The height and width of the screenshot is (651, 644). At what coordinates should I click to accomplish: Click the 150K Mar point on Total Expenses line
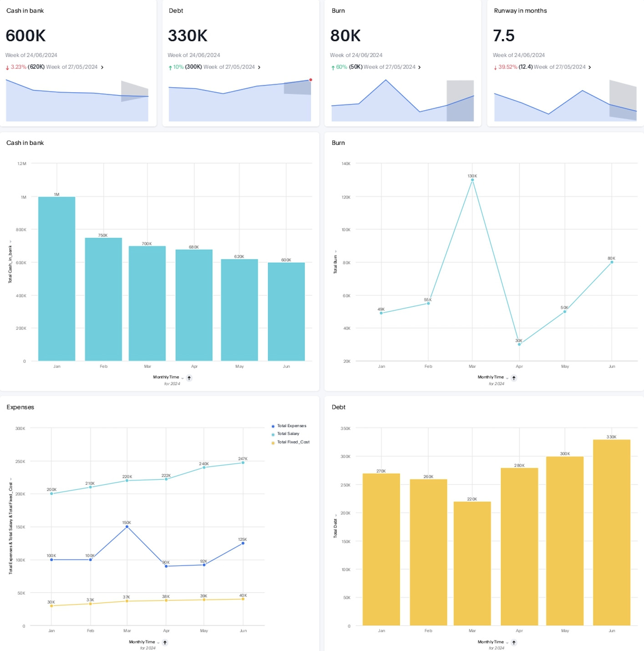[127, 527]
